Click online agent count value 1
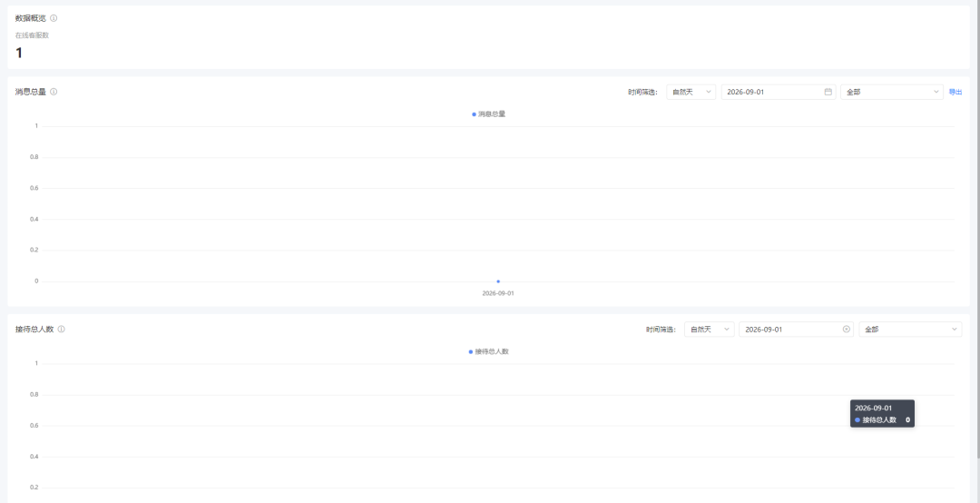Viewport: 980px width, 503px height. [x=19, y=54]
